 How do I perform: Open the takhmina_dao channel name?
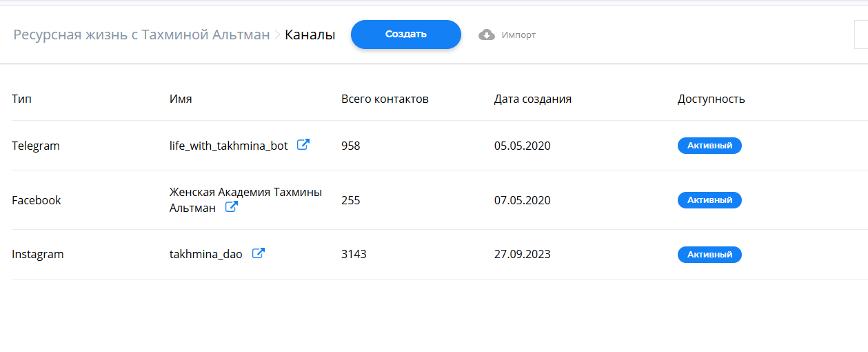tap(205, 254)
